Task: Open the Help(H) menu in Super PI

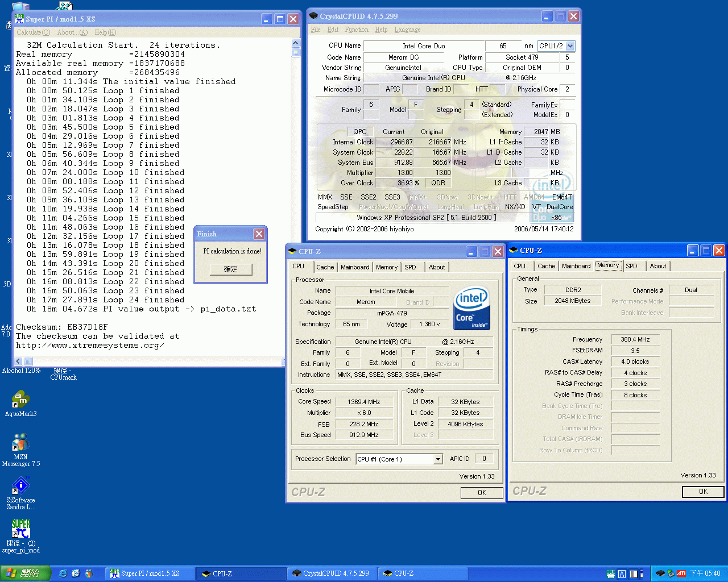Action: pyautogui.click(x=105, y=32)
